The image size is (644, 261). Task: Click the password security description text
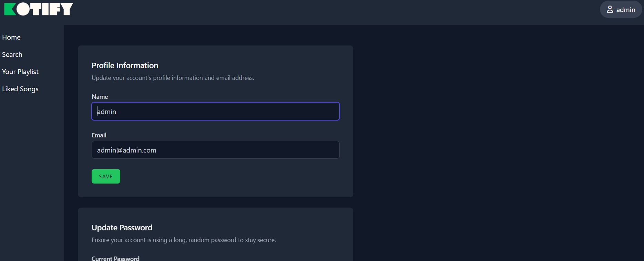(184, 240)
